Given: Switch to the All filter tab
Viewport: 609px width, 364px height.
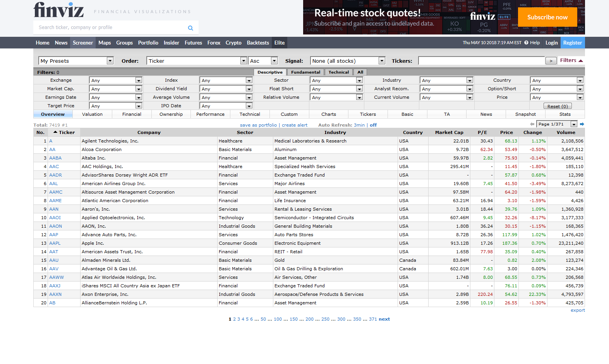Looking at the screenshot, I should (x=360, y=72).
